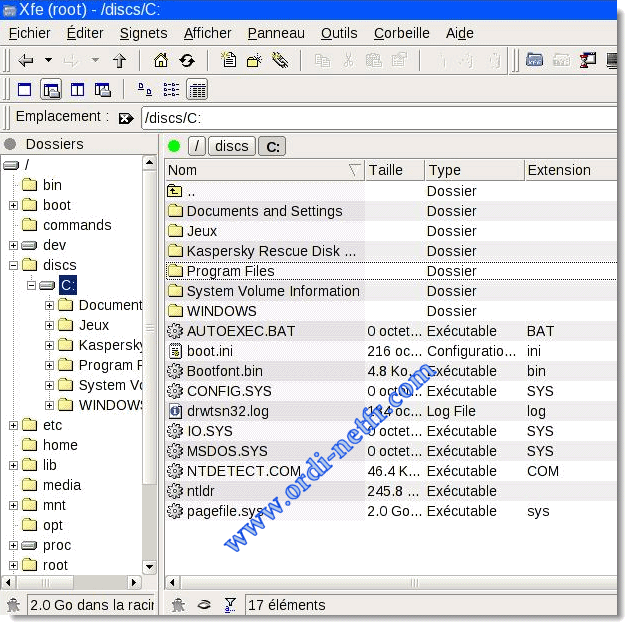Click the filter icon in status bar
Viewport: 625px width, 623px height.
[230, 605]
